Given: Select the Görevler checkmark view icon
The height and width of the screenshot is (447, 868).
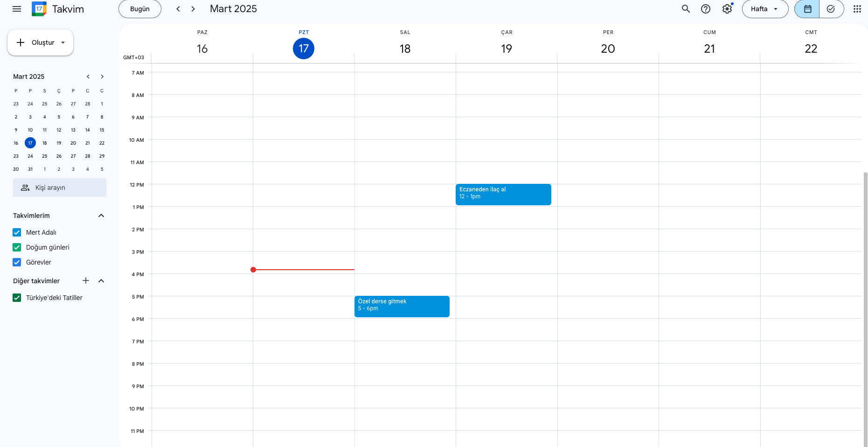Looking at the screenshot, I should 831,9.
